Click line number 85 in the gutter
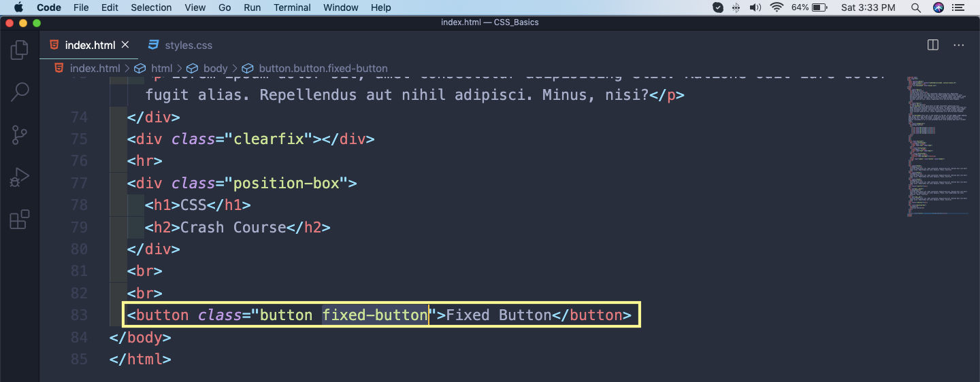980x382 pixels. point(79,358)
